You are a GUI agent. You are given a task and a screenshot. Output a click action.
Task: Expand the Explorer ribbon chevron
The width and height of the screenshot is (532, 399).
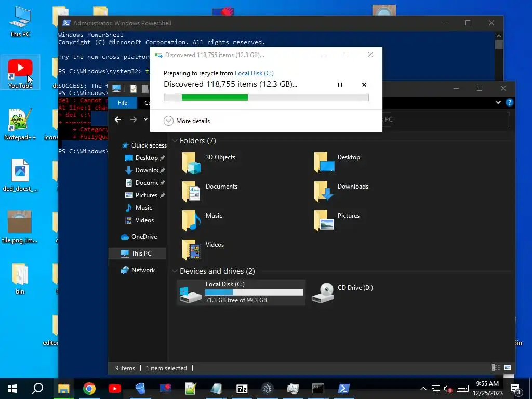coord(498,102)
